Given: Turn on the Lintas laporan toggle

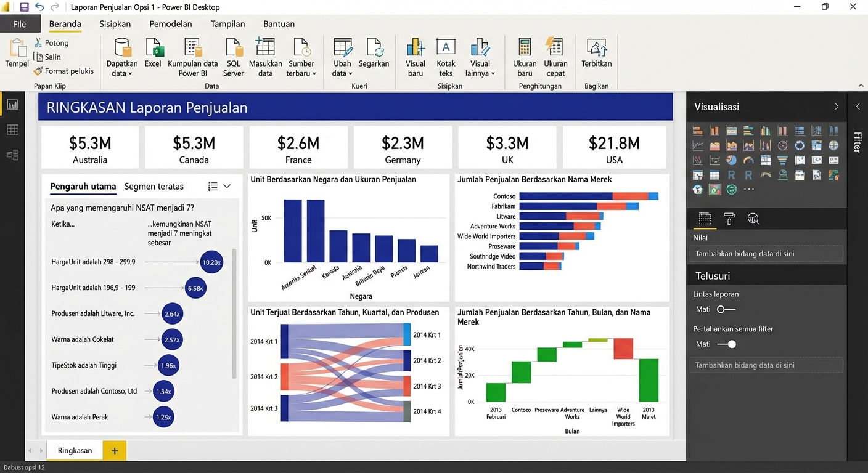Looking at the screenshot, I should [726, 309].
